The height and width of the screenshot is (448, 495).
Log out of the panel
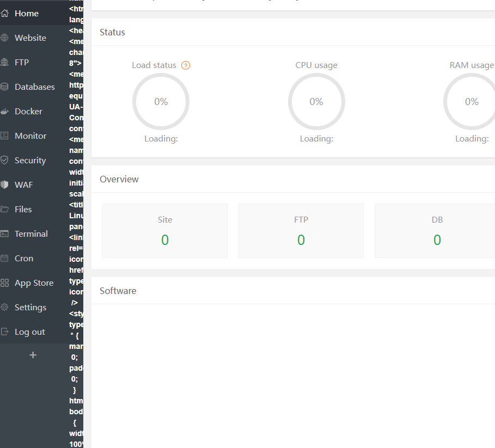click(30, 332)
